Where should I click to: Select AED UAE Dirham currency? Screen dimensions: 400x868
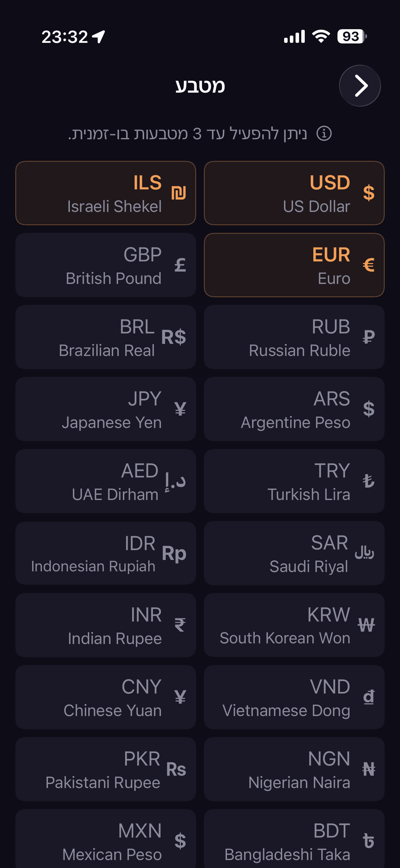coord(106,481)
